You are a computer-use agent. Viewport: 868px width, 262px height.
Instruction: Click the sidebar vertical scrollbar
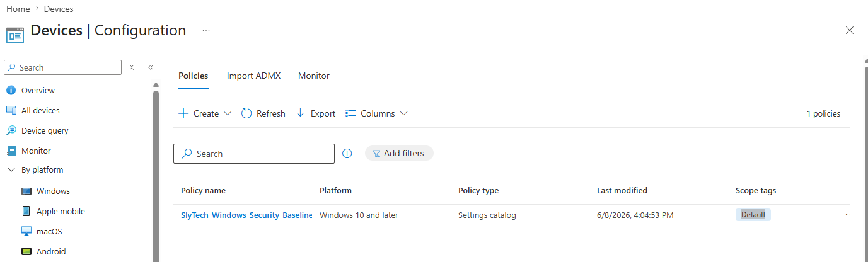pyautogui.click(x=156, y=176)
